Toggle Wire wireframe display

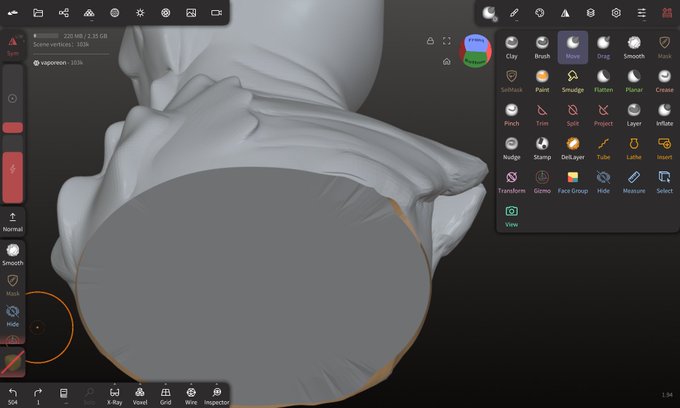pos(191,395)
